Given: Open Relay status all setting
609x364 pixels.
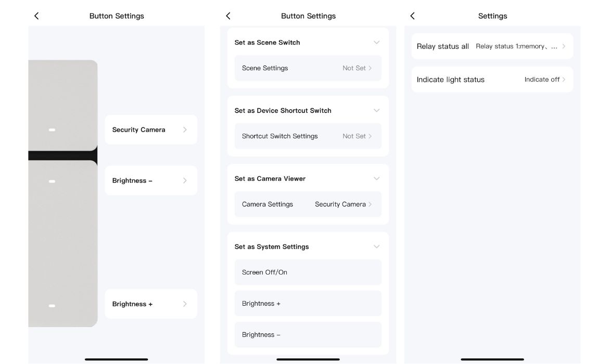Looking at the screenshot, I should point(492,46).
